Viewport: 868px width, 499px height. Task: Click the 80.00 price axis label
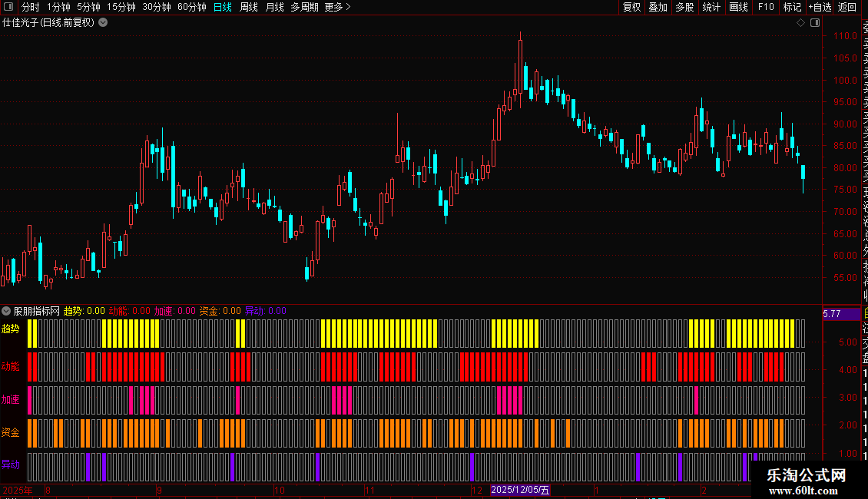pyautogui.click(x=845, y=167)
